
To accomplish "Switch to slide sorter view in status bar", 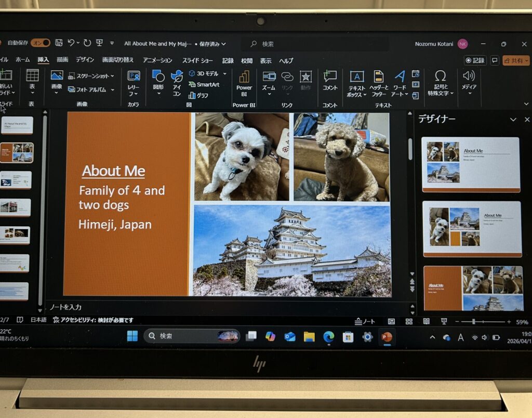I will [409, 322].
